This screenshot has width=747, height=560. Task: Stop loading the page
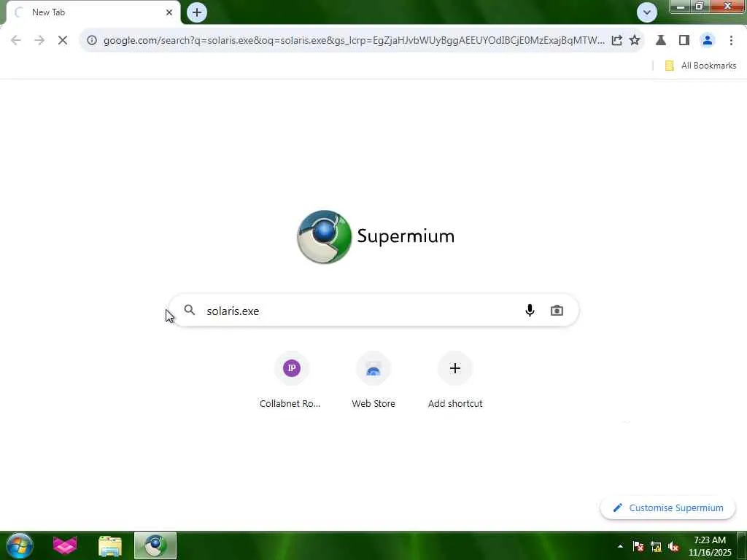(x=63, y=41)
